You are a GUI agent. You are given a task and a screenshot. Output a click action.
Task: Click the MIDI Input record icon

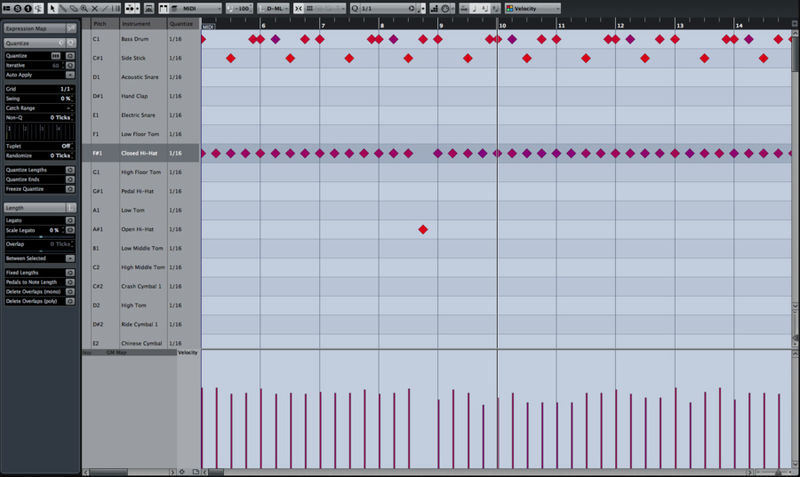pyautogui.click(x=445, y=8)
